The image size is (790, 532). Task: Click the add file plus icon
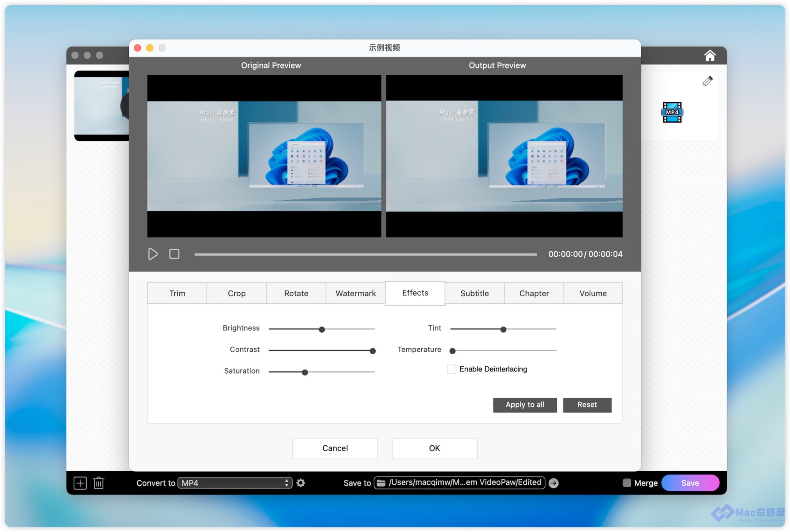click(80, 483)
